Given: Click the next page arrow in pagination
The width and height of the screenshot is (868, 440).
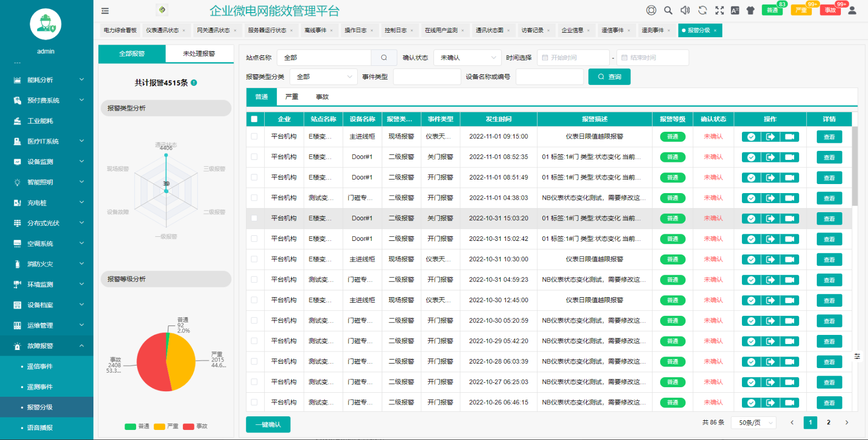Looking at the screenshot, I should pyautogui.click(x=847, y=422).
